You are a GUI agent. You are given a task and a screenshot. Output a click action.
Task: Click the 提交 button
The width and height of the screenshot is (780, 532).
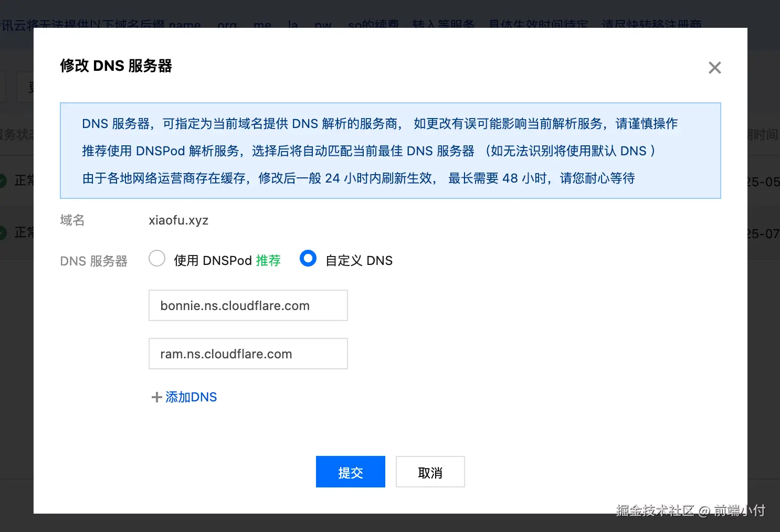[x=351, y=472]
